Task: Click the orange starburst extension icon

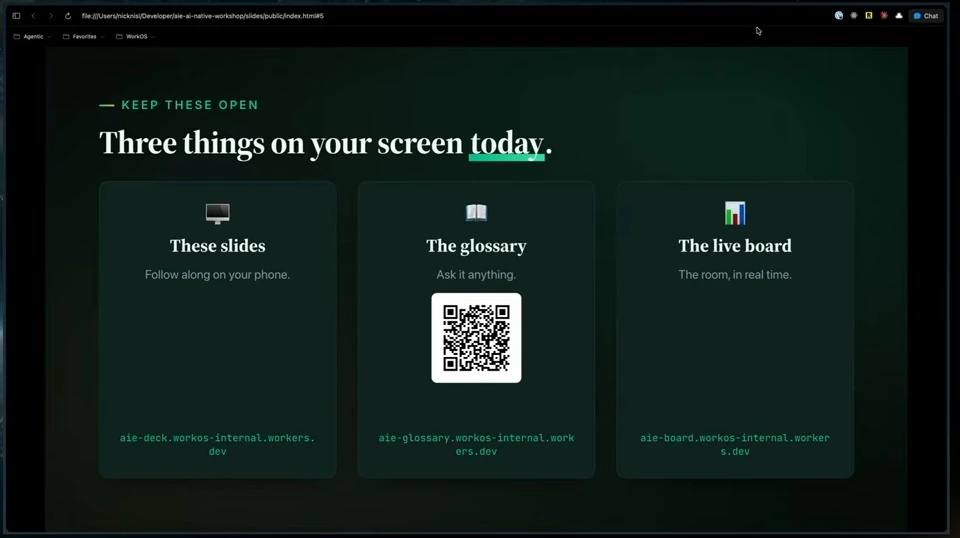Action: [884, 16]
